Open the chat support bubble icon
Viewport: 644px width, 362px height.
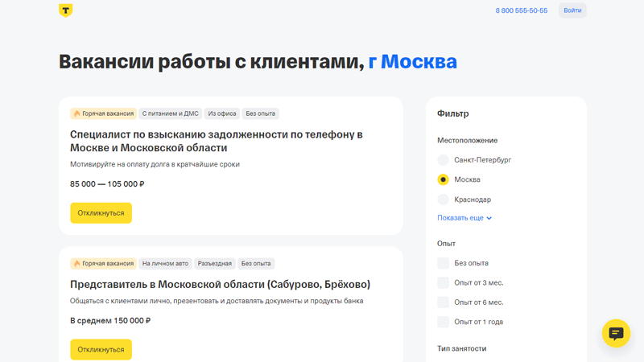tap(616, 333)
